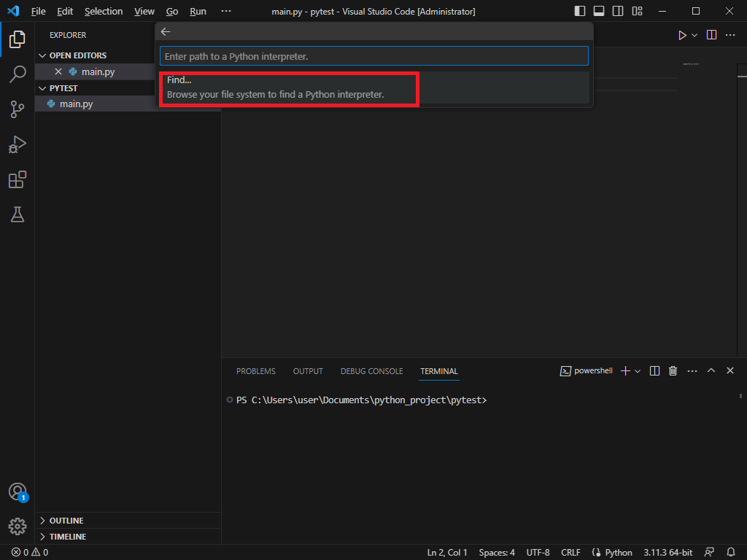
Task: Switch to the Problems tab
Action: [x=255, y=371]
